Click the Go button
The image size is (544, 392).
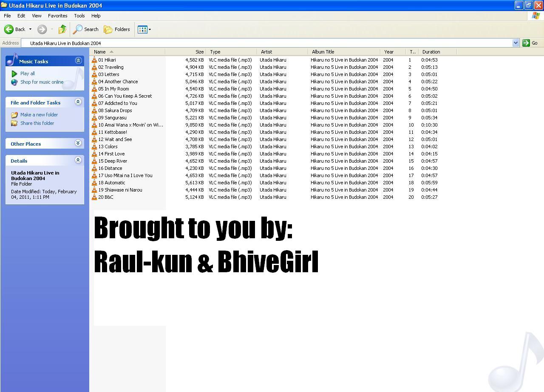(x=530, y=43)
